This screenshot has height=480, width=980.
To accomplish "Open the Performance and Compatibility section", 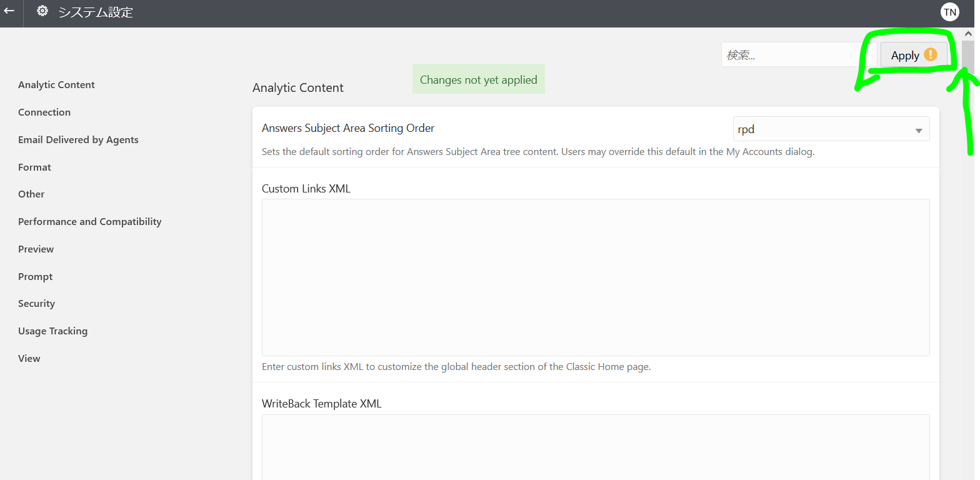I will 89,222.
